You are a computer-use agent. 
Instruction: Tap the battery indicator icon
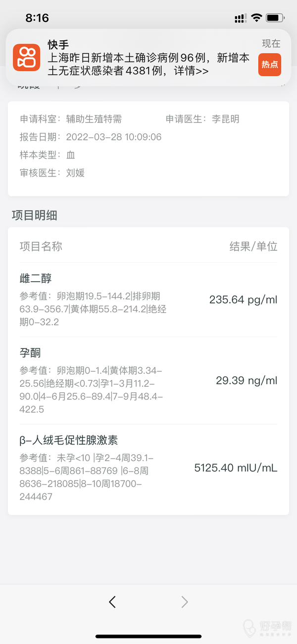coord(275,18)
